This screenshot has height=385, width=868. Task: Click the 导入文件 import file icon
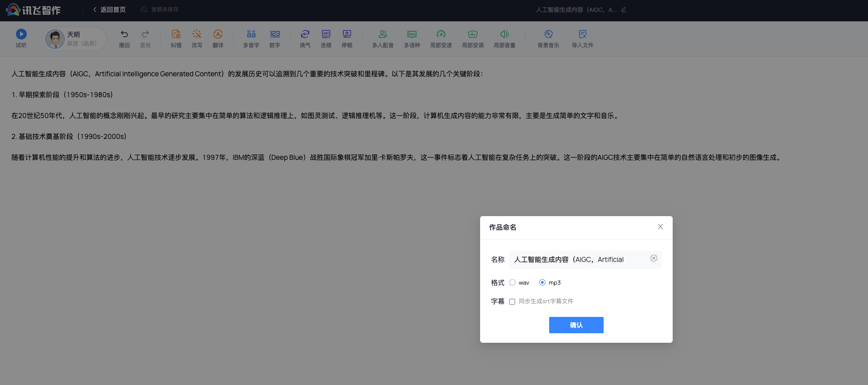[x=582, y=35]
